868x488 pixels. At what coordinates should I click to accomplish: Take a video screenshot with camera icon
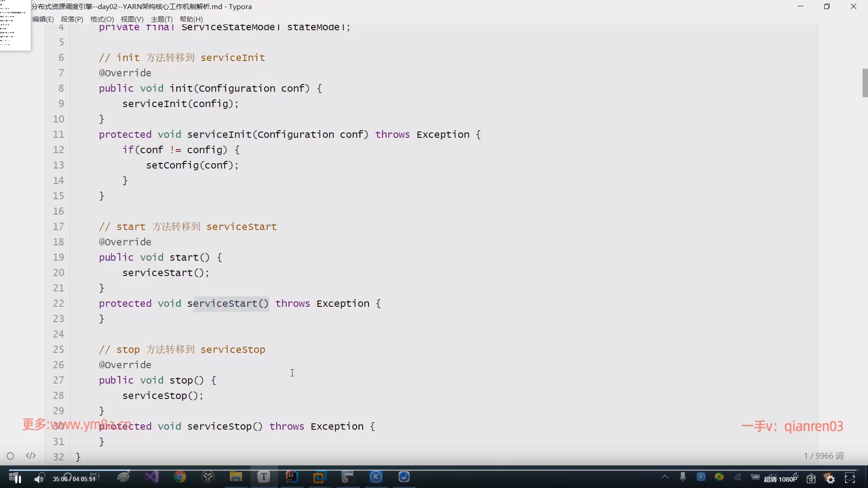pyautogui.click(x=811, y=479)
